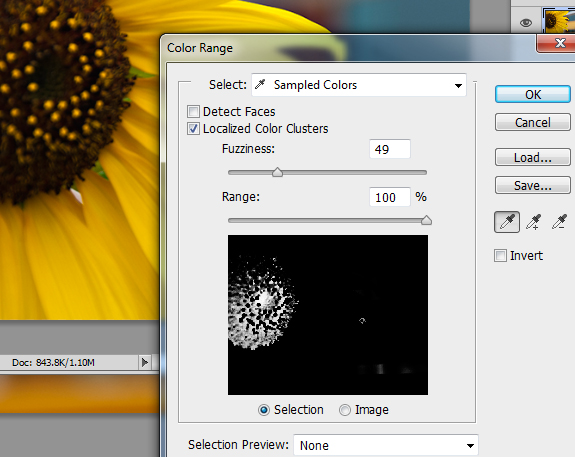Viewport: 575px width, 457px height.
Task: Click the status bar arrow next to Doc size
Action: tap(144, 362)
